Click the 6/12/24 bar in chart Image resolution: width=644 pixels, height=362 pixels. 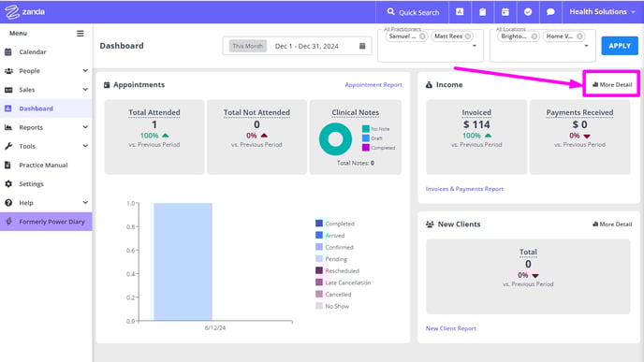183,262
